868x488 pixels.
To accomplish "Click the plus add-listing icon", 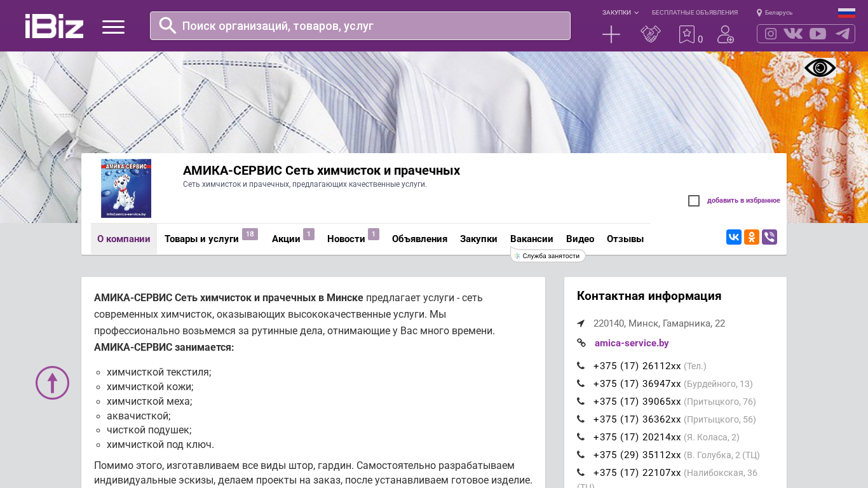I will pyautogui.click(x=611, y=34).
